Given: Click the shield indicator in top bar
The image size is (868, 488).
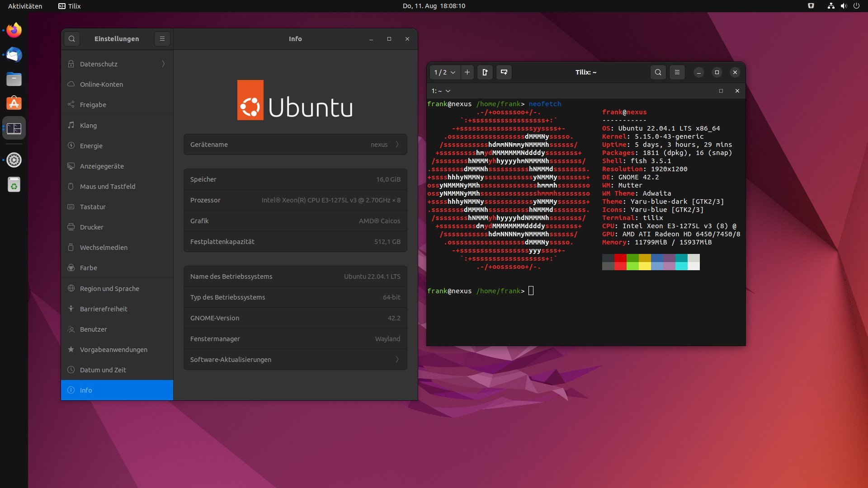Looking at the screenshot, I should 811,6.
